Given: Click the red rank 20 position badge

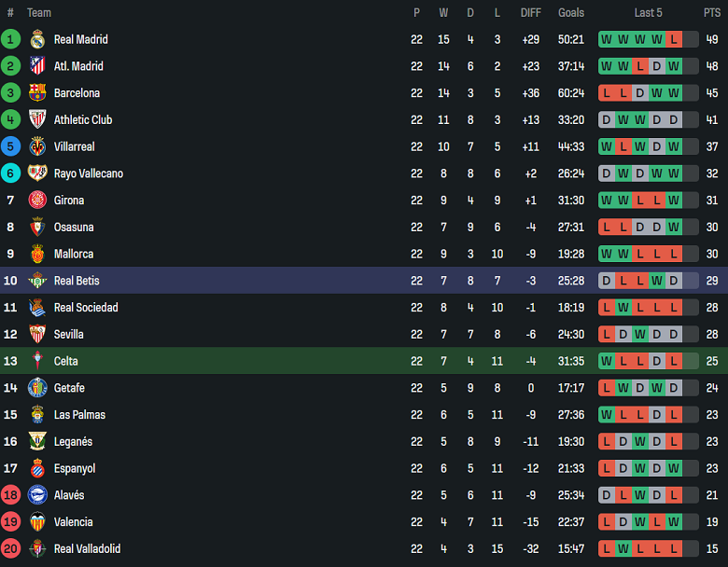Looking at the screenshot, I should coord(11,549).
